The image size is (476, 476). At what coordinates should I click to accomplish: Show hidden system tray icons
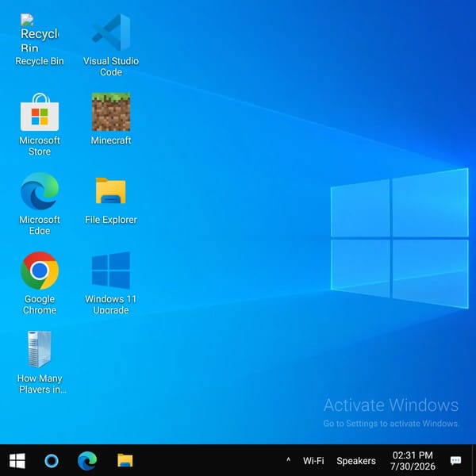coord(288,460)
